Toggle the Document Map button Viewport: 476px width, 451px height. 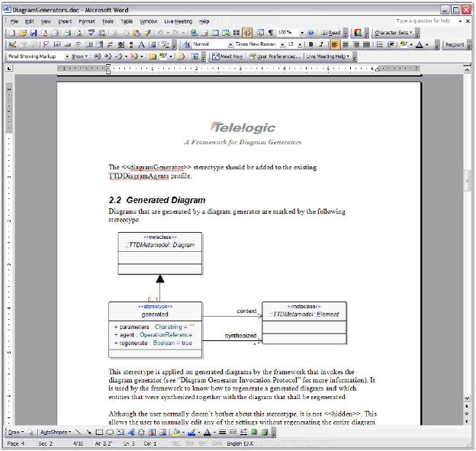(x=247, y=33)
